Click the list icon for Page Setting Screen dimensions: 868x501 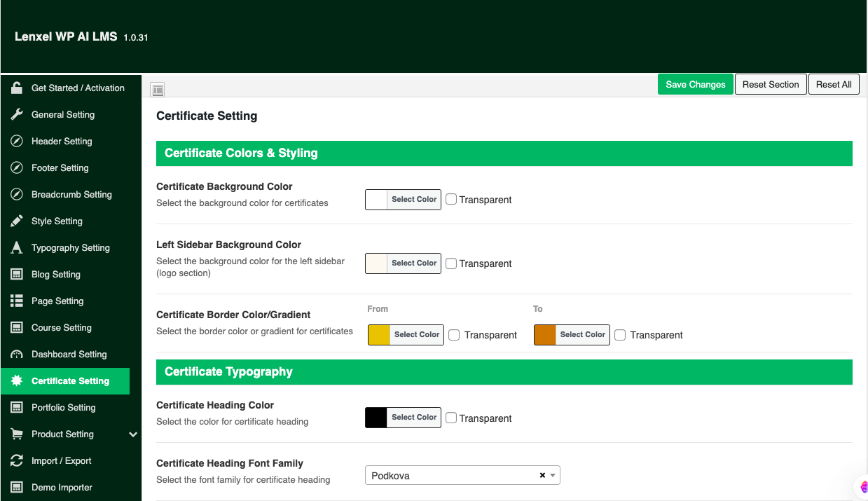click(17, 301)
